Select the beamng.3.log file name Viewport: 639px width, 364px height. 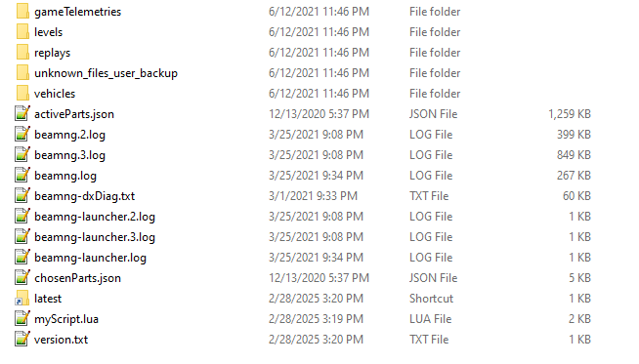point(69,155)
